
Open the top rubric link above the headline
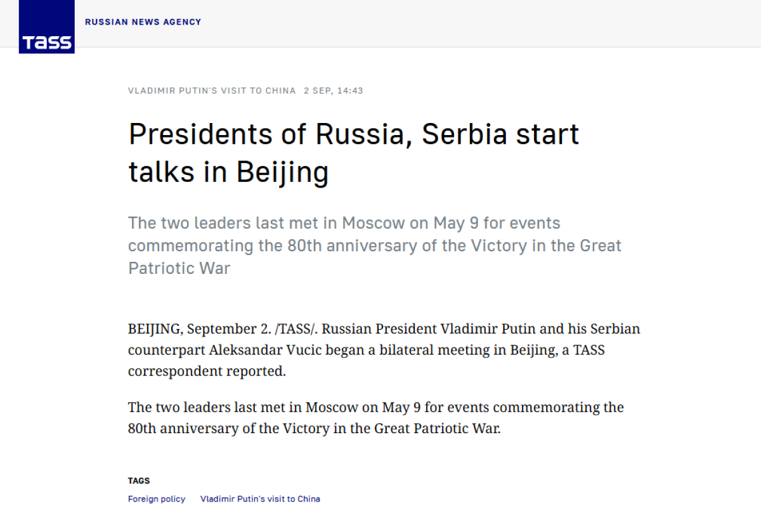click(x=212, y=91)
